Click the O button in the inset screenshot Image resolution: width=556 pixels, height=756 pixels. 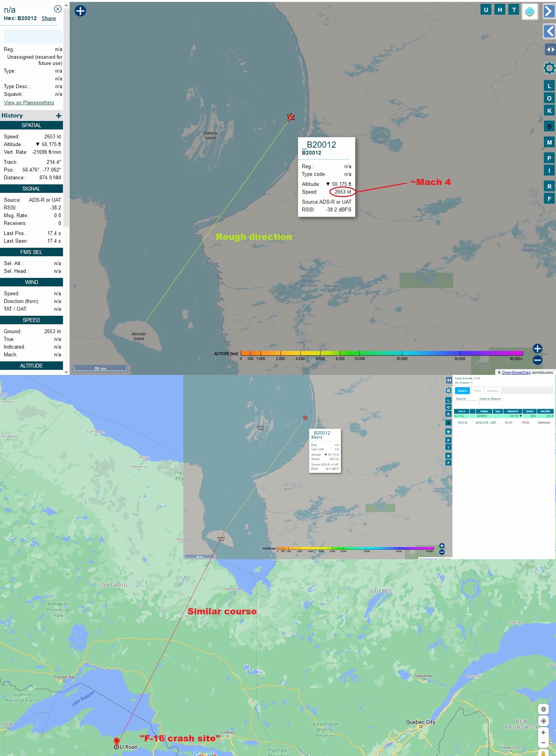click(x=448, y=407)
